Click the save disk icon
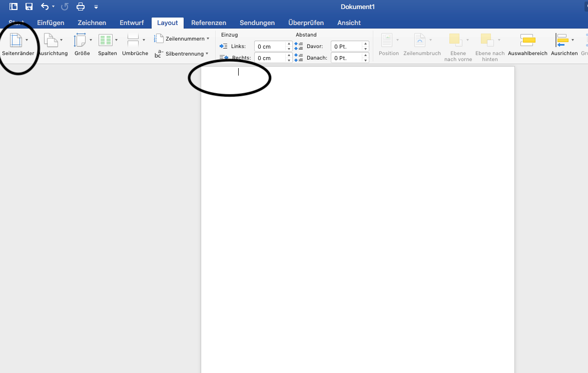The height and width of the screenshot is (373, 588). 29,7
